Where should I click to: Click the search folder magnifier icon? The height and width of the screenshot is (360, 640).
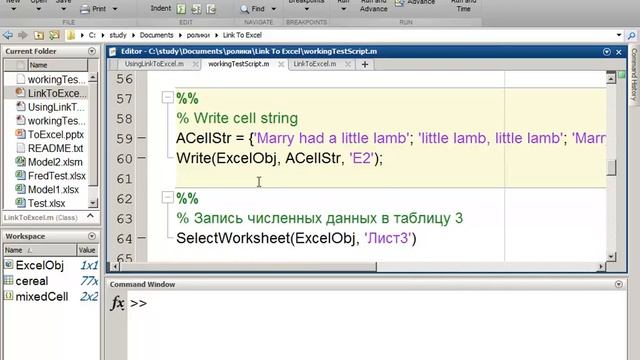(x=631, y=36)
